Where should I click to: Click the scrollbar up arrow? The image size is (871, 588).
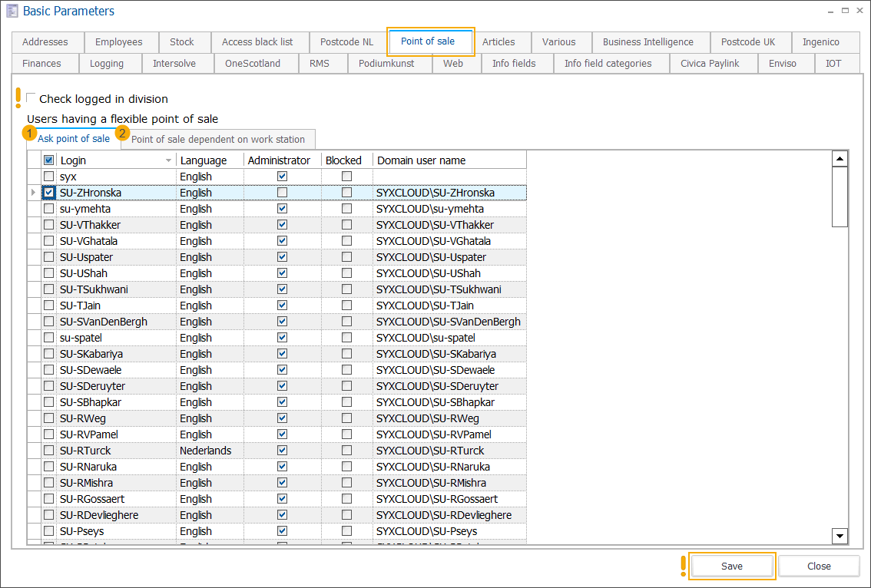point(840,157)
